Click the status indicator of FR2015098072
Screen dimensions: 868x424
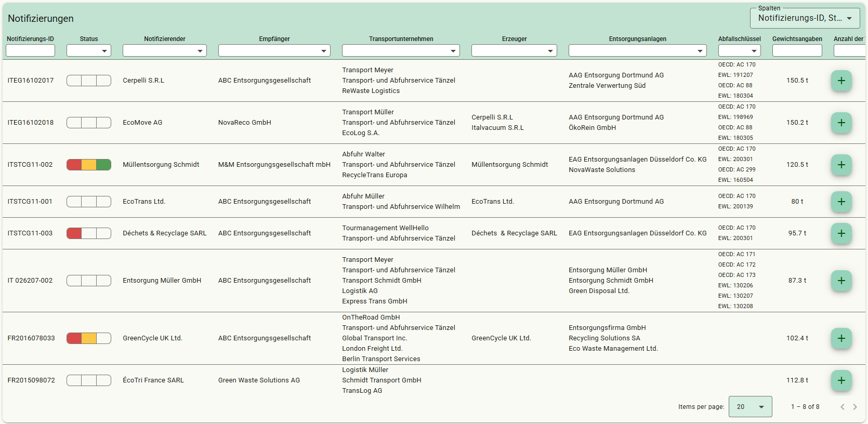tap(89, 380)
